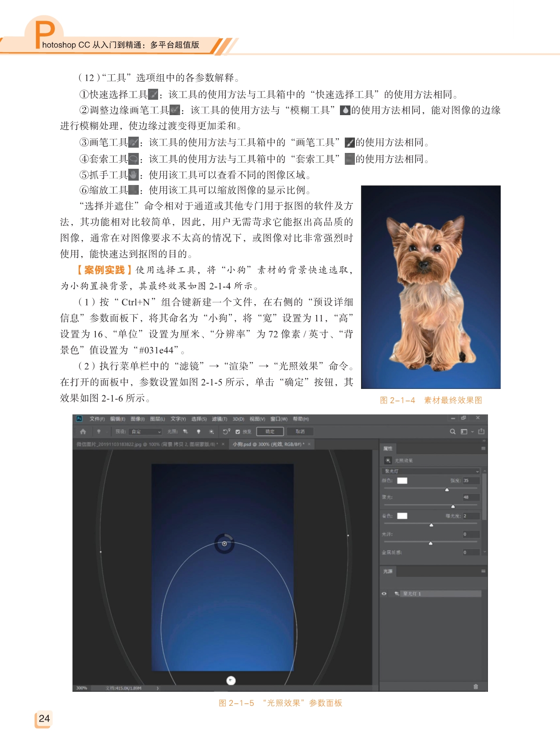Open the 滤镜(T) menu
This screenshot has width=560, height=755.
219,419
